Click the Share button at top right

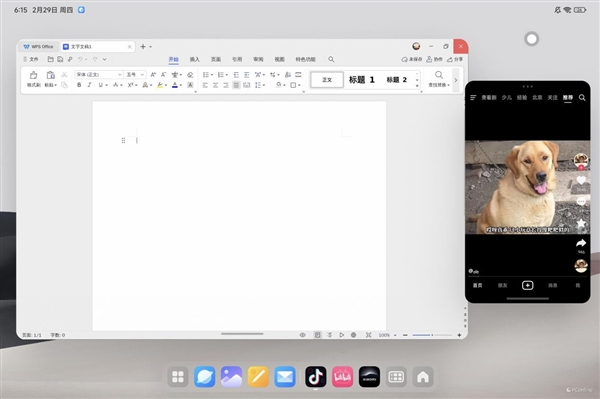(455, 59)
